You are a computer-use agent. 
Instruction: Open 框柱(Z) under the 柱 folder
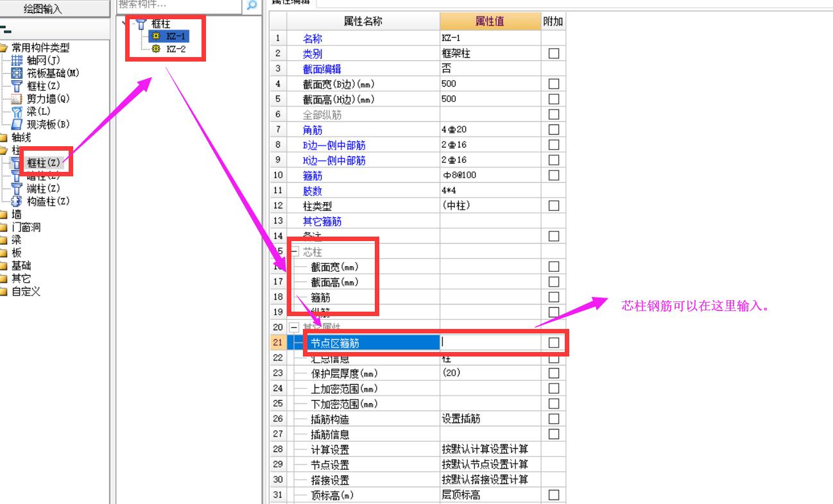(x=44, y=163)
